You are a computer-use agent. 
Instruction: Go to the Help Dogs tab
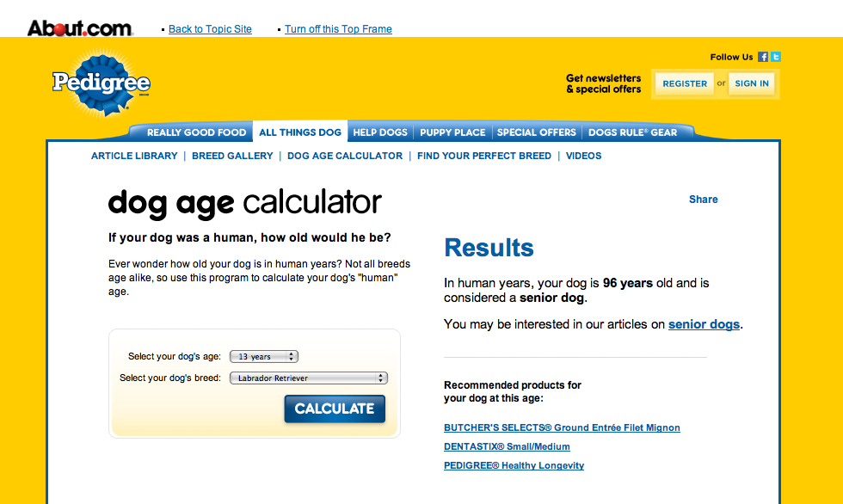380,132
